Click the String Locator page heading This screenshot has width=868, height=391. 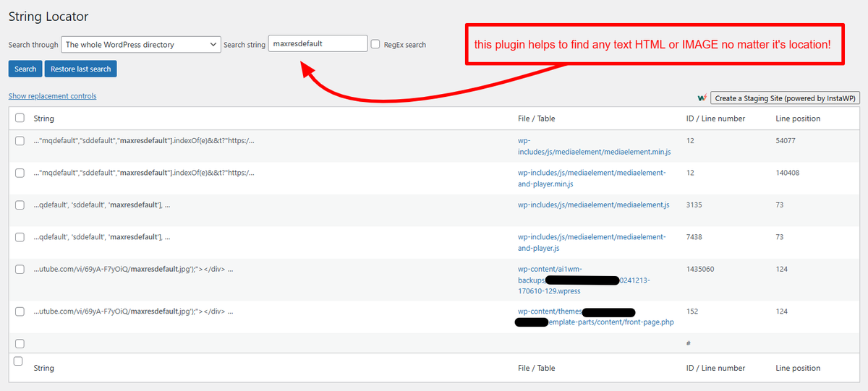(48, 16)
